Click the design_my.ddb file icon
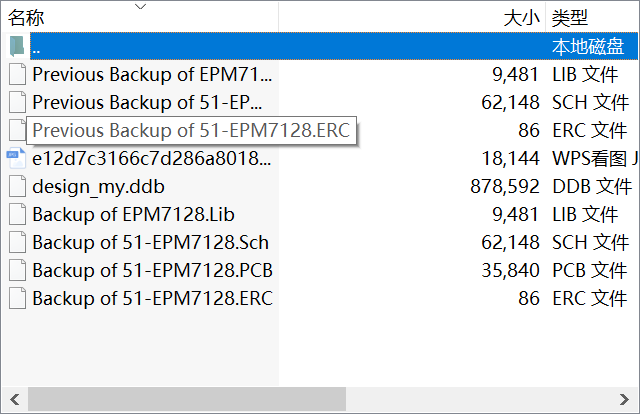This screenshot has width=640, height=414. [17, 186]
